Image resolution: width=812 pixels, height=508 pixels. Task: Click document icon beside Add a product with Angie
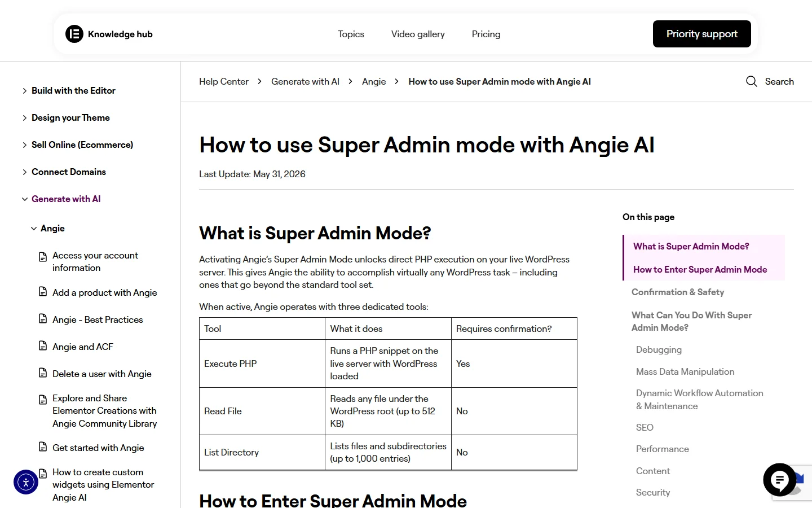click(x=43, y=292)
